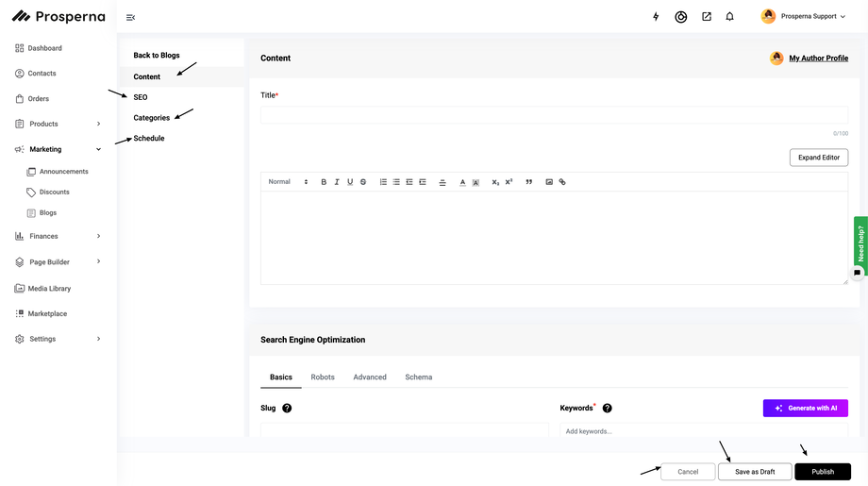Jump to Schedule section
Image resolution: width=868 pixels, height=486 pixels.
click(149, 139)
